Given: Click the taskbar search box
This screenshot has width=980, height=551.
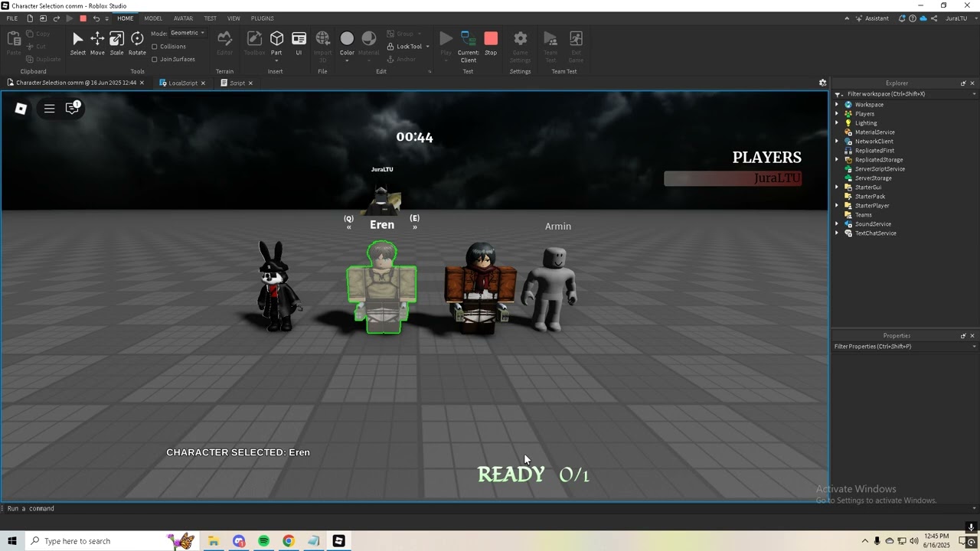Looking at the screenshot, I should [x=113, y=541].
